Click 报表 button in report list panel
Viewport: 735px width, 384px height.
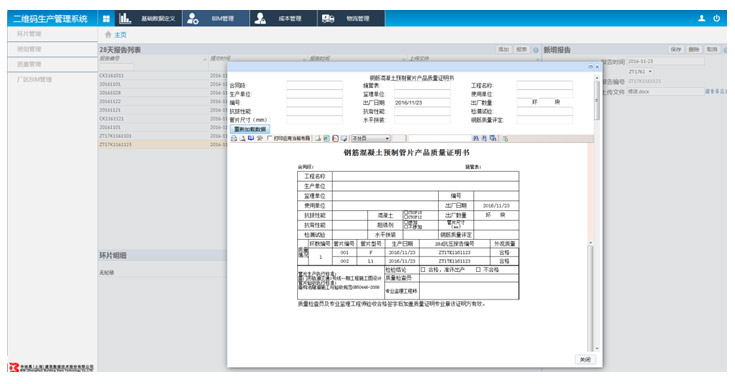point(521,50)
